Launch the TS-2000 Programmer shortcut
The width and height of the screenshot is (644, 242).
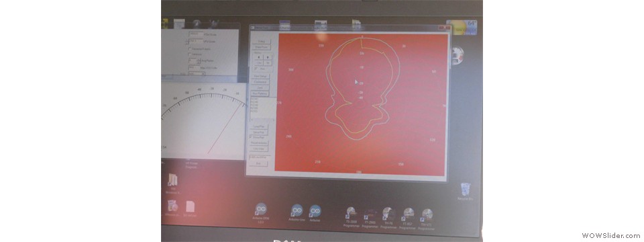pyautogui.click(x=350, y=217)
